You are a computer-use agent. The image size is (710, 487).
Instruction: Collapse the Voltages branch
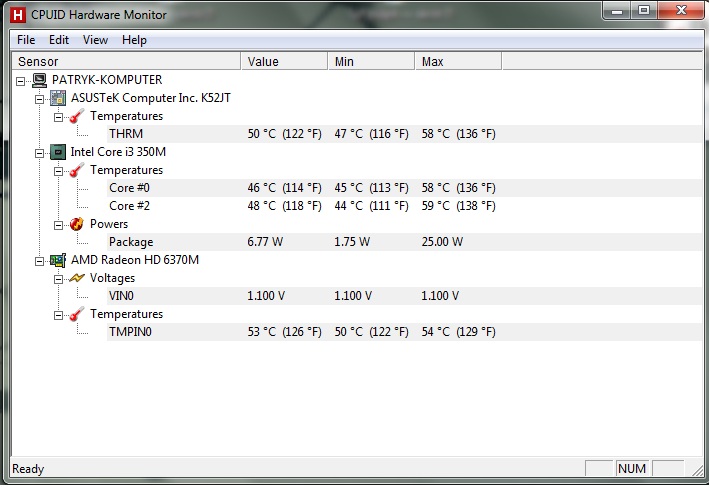tap(58, 279)
